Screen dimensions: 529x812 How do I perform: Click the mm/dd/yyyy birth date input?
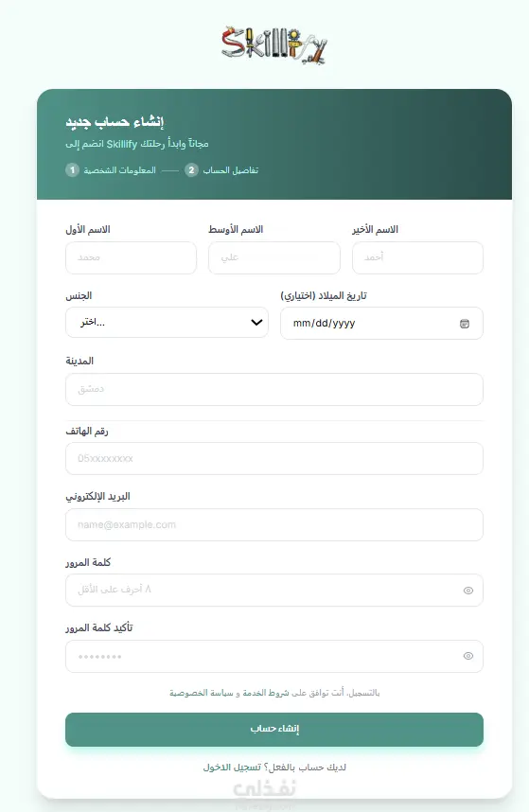(x=381, y=324)
